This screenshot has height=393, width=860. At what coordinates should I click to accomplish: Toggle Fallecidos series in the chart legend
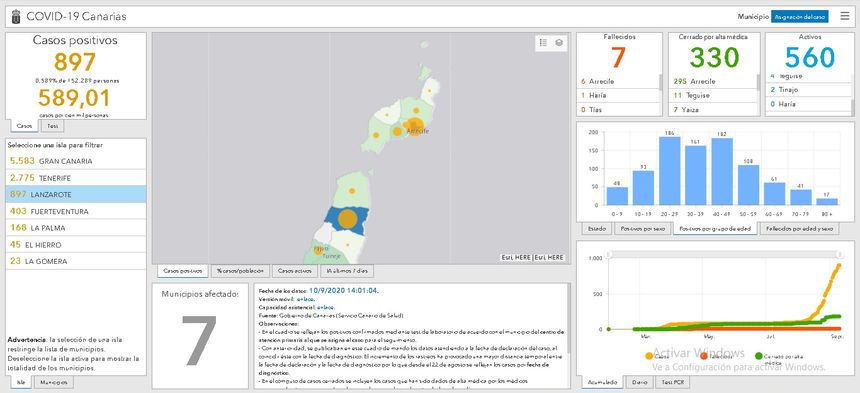[x=716, y=356]
